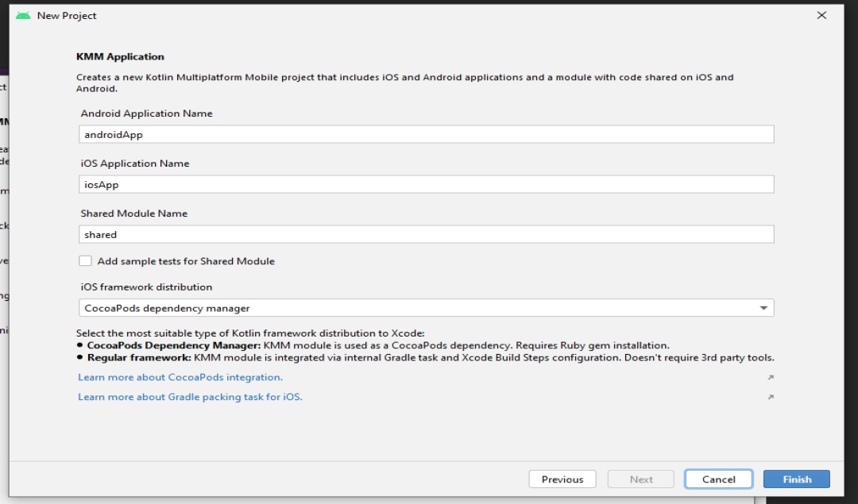Click the CocoaPods Dependency Manager bullet text
The image size is (858, 504).
point(378,345)
